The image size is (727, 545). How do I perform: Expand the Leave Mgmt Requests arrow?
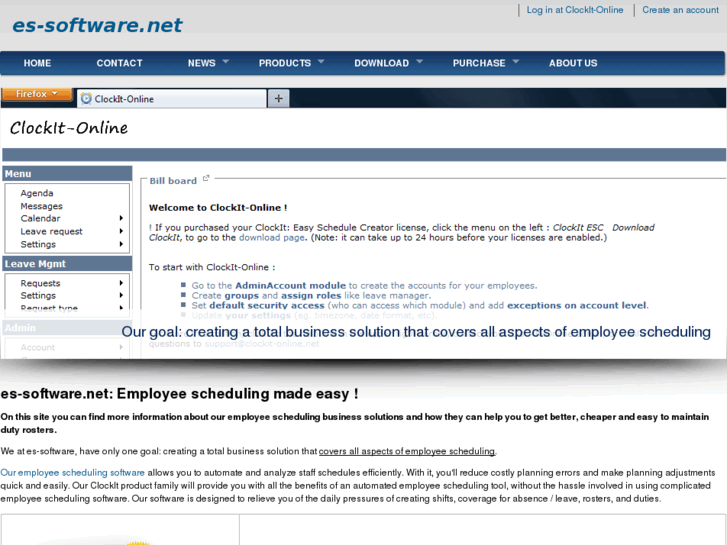[x=121, y=283]
